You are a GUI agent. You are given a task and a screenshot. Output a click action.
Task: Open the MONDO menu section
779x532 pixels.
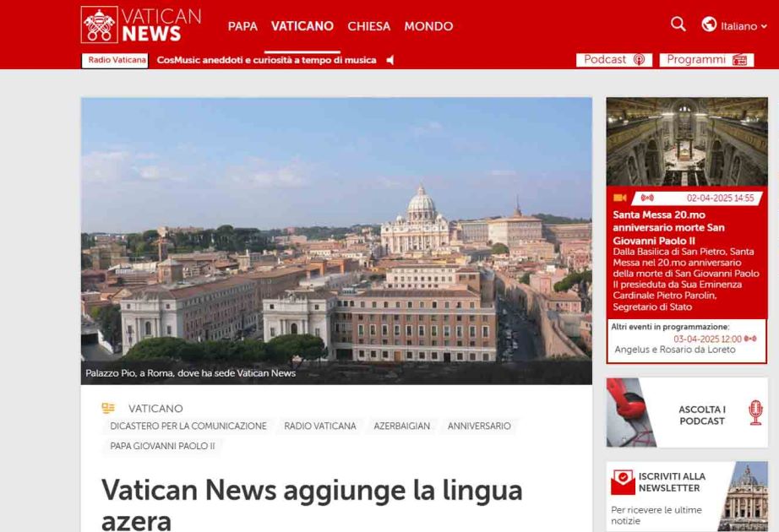pyautogui.click(x=428, y=26)
